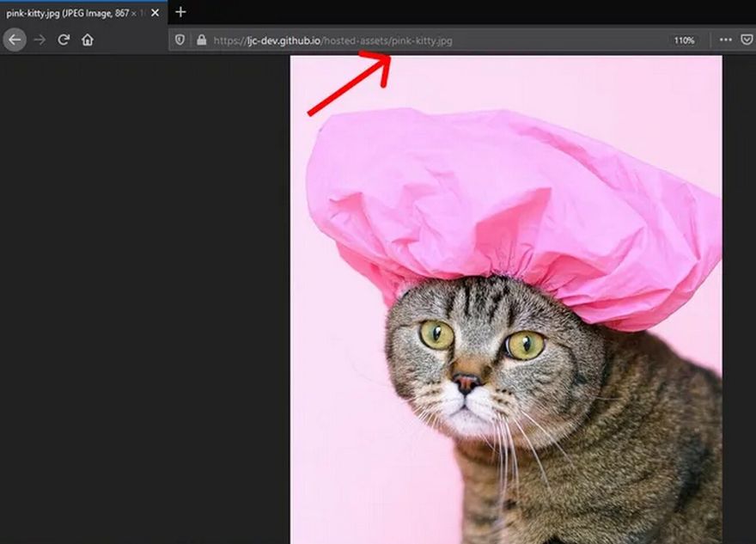Open the Firefox home page

click(x=88, y=40)
